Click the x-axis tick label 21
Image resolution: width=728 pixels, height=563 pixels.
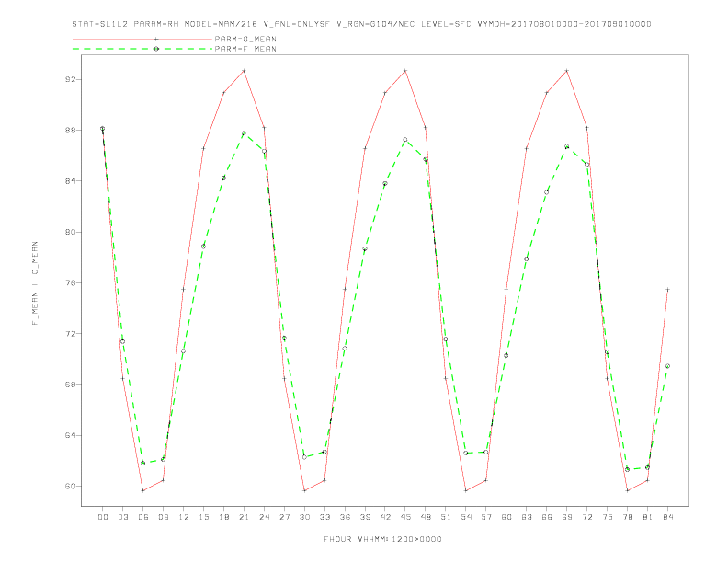click(x=244, y=517)
